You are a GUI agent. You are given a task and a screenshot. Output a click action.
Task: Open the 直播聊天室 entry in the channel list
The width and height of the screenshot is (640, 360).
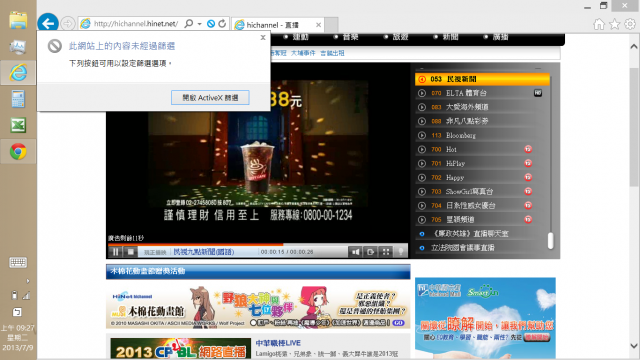(x=470, y=234)
